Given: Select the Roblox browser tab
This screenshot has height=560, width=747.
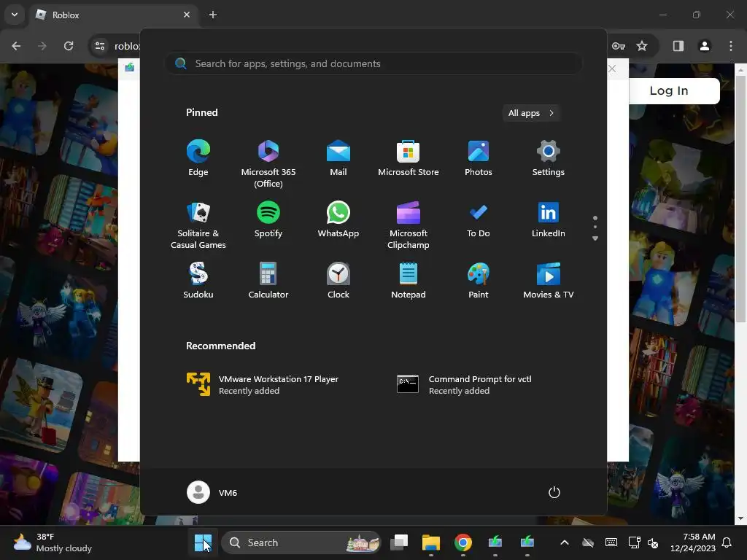Looking at the screenshot, I should (x=115, y=15).
